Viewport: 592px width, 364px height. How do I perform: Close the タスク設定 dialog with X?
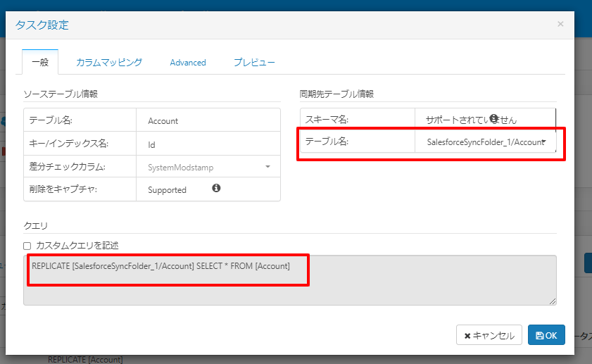point(560,24)
